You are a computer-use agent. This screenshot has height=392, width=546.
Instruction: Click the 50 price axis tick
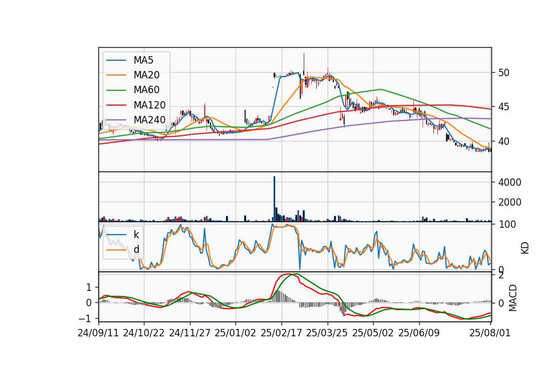coord(504,73)
